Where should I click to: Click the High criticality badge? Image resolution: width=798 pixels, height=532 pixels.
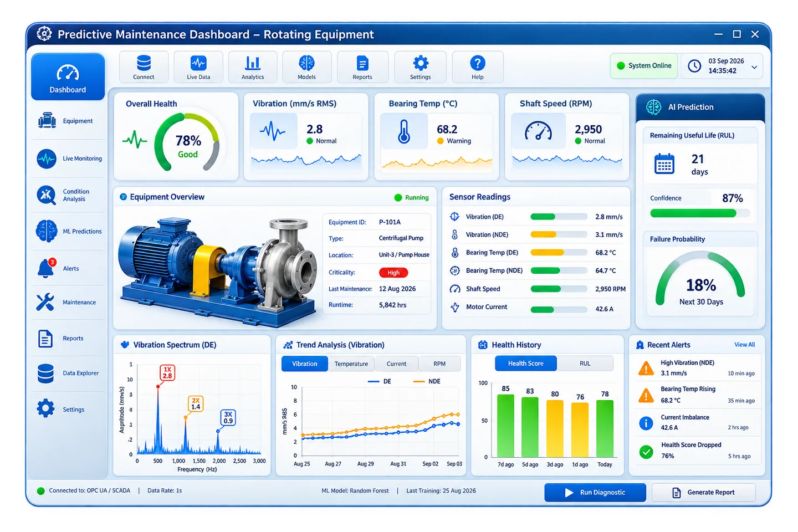click(x=393, y=273)
